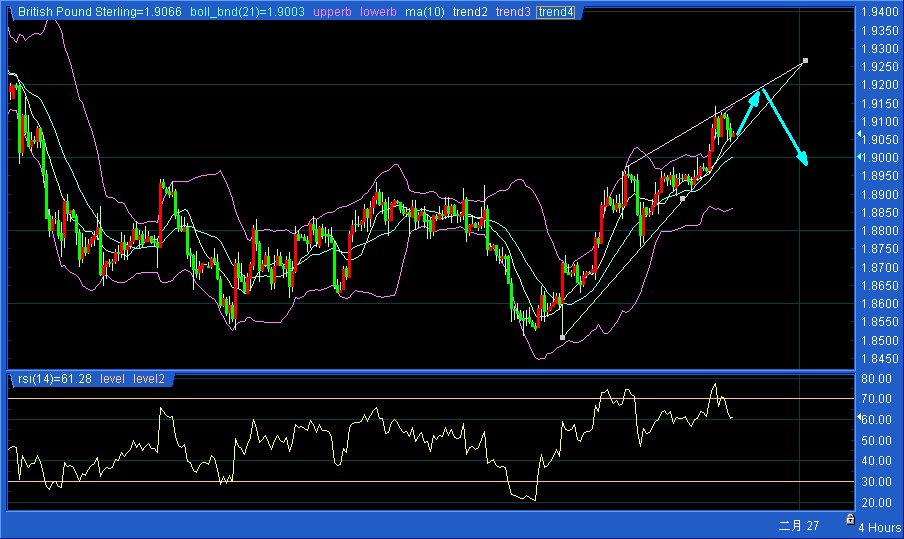Screen dimensions: 904x539
Task: Open the 4 Hours timeframe selector
Action: pos(879,527)
